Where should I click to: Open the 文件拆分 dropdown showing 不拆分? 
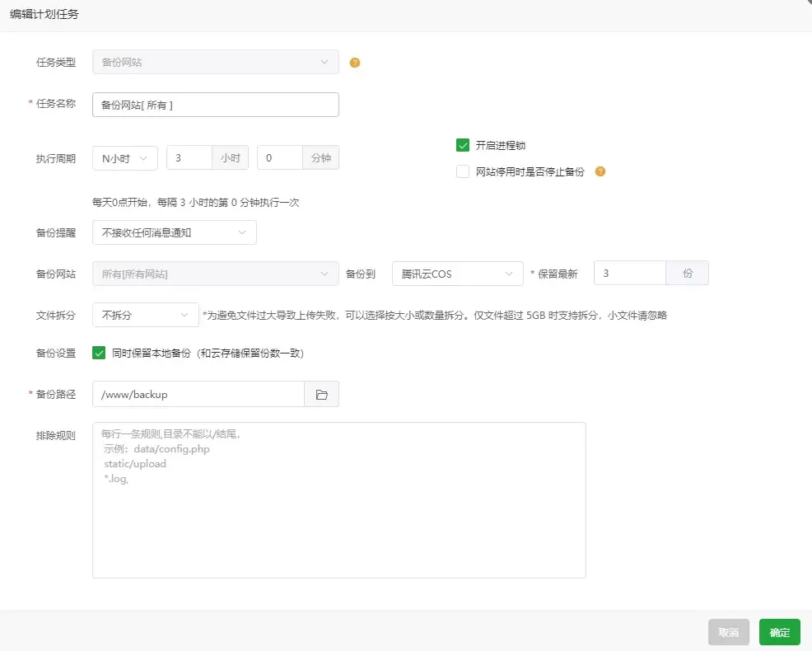point(145,315)
